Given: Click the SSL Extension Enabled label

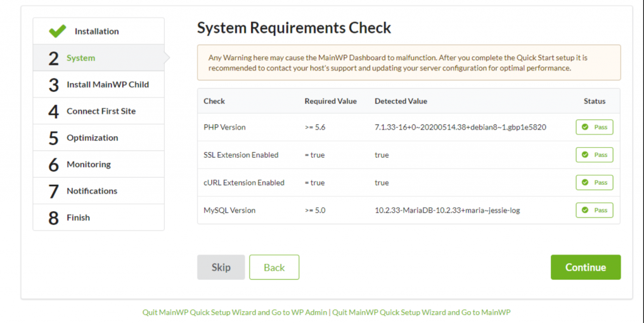Looking at the screenshot, I should point(241,155).
